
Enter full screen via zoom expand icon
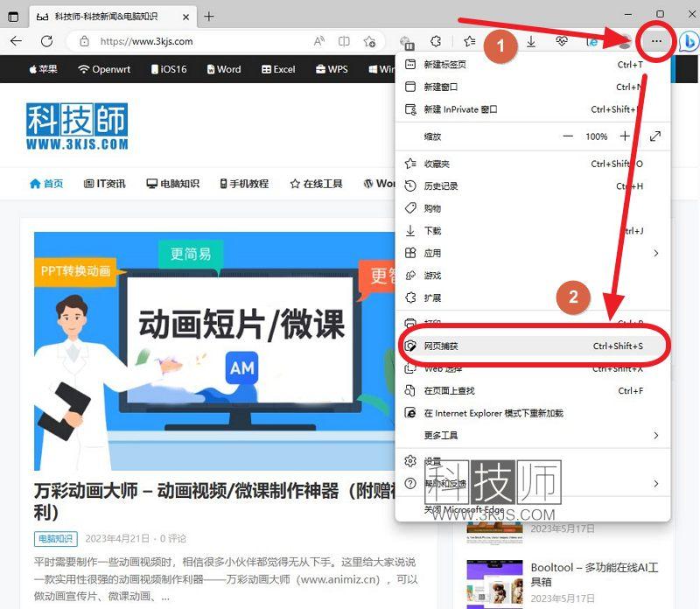pos(654,136)
